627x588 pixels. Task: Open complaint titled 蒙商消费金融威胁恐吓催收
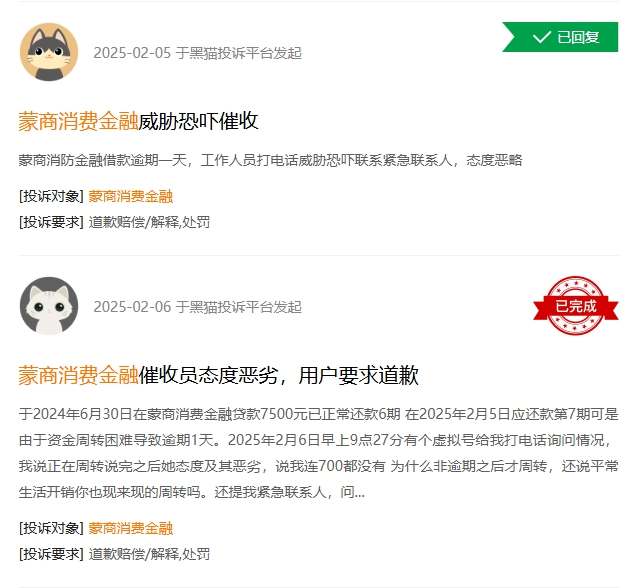[138, 121]
